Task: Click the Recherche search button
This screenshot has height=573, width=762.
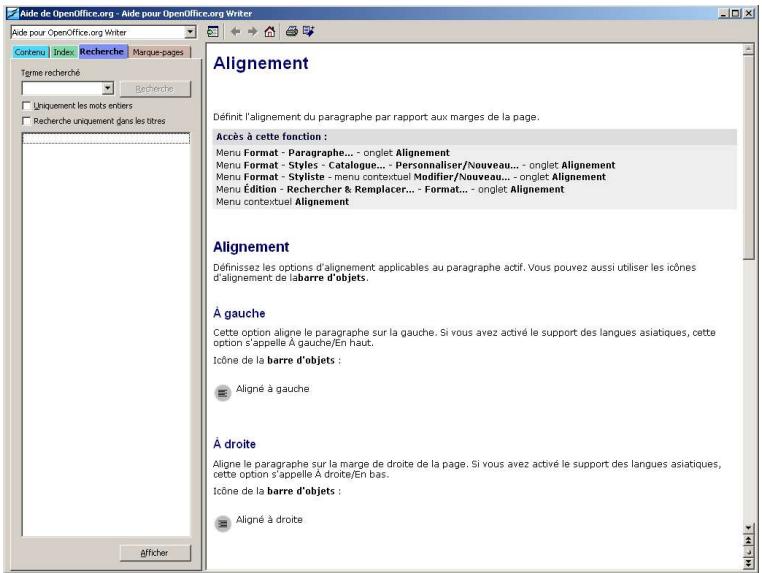Action: coord(155,89)
